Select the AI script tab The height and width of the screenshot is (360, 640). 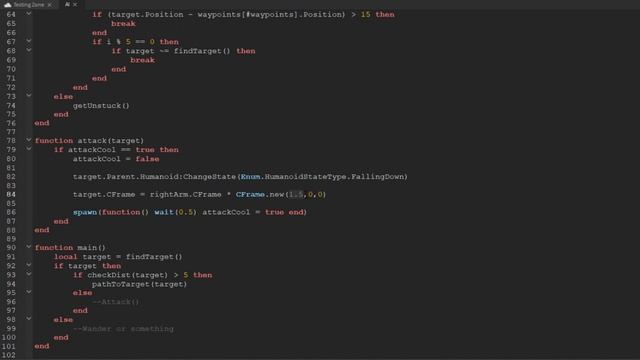[x=67, y=4]
